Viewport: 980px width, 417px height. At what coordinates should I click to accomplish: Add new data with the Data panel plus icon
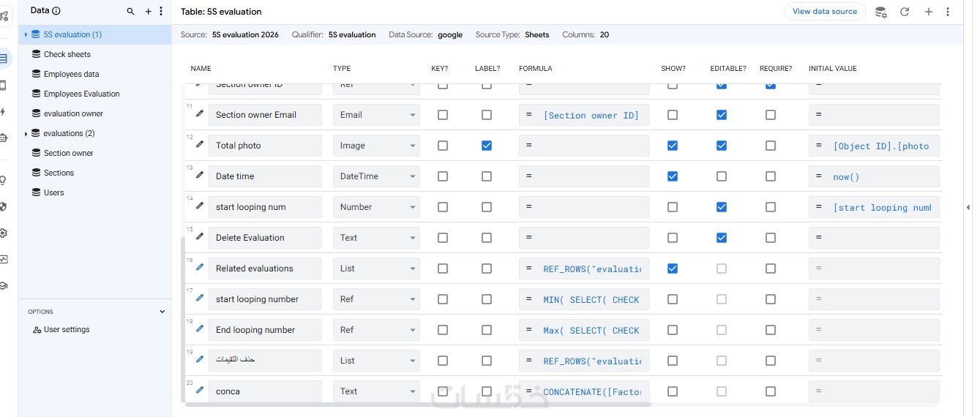pos(149,12)
